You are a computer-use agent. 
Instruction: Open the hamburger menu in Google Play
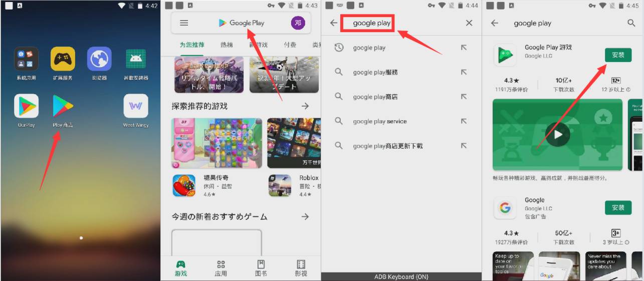[184, 23]
